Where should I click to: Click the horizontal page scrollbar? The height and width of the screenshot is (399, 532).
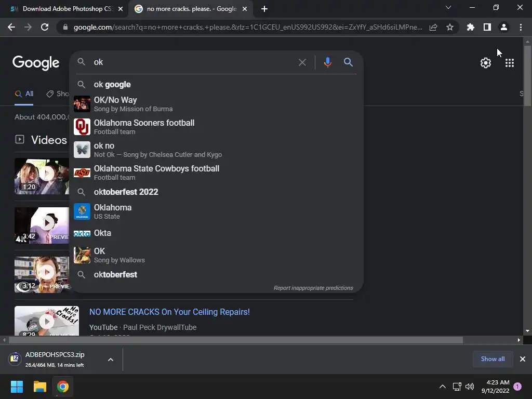pos(236,340)
